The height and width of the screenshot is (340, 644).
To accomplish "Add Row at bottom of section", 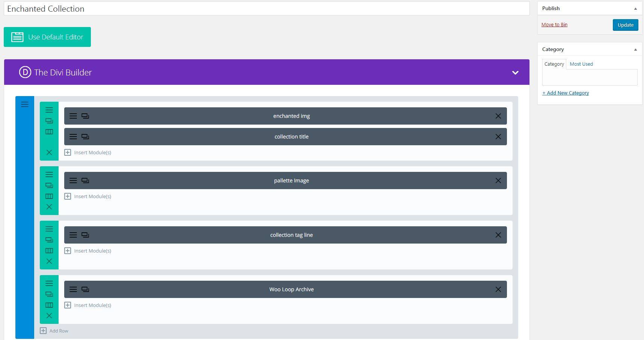I will (54, 331).
